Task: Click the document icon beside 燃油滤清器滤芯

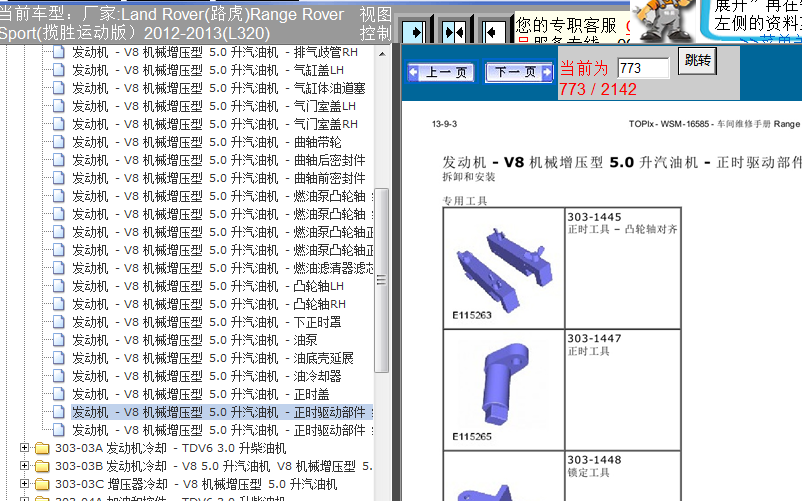Action: click(x=59, y=268)
